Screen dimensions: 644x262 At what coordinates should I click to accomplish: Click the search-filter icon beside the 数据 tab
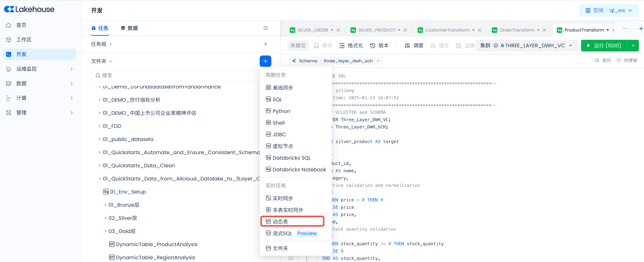(265, 28)
